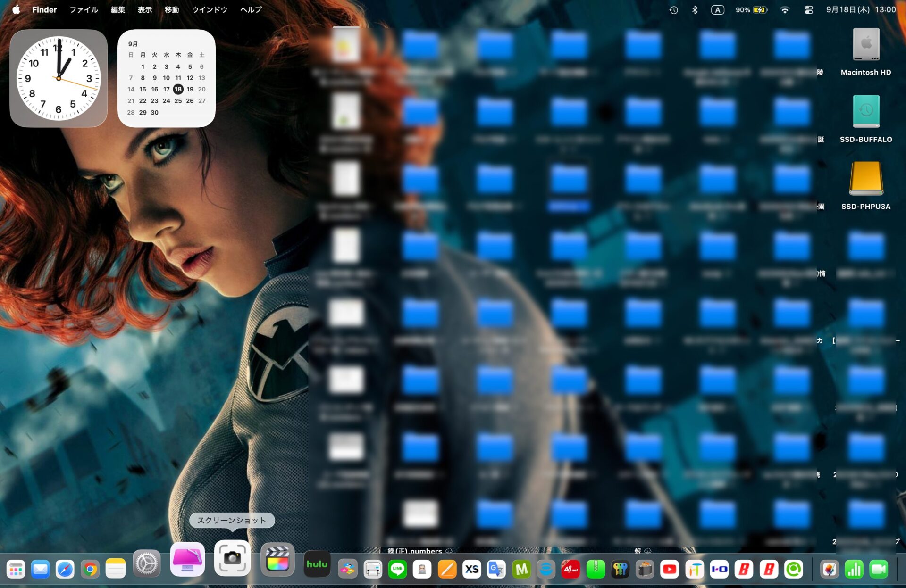Launch Google Translate from the Dock
The height and width of the screenshot is (588, 906).
click(496, 569)
